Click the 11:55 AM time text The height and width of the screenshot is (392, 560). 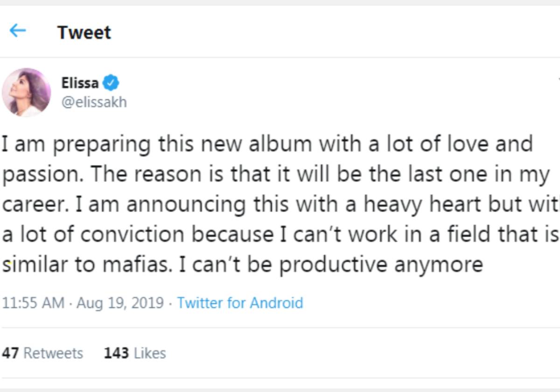tap(33, 303)
